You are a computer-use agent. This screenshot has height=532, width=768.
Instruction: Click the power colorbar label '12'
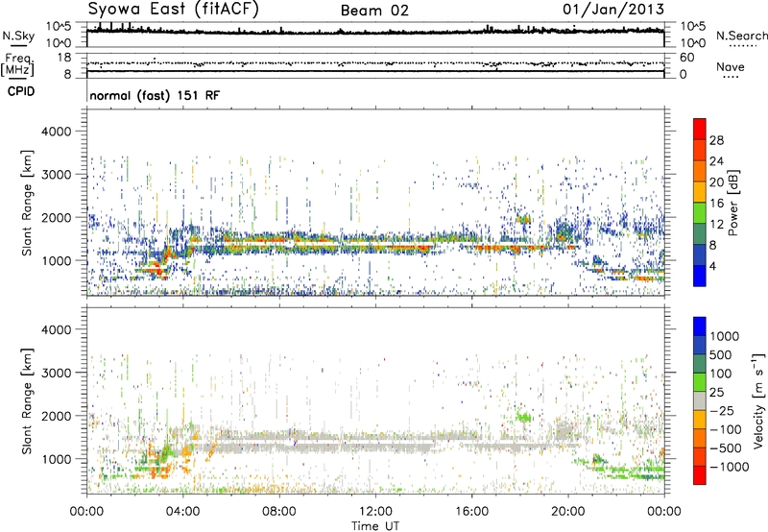[716, 225]
